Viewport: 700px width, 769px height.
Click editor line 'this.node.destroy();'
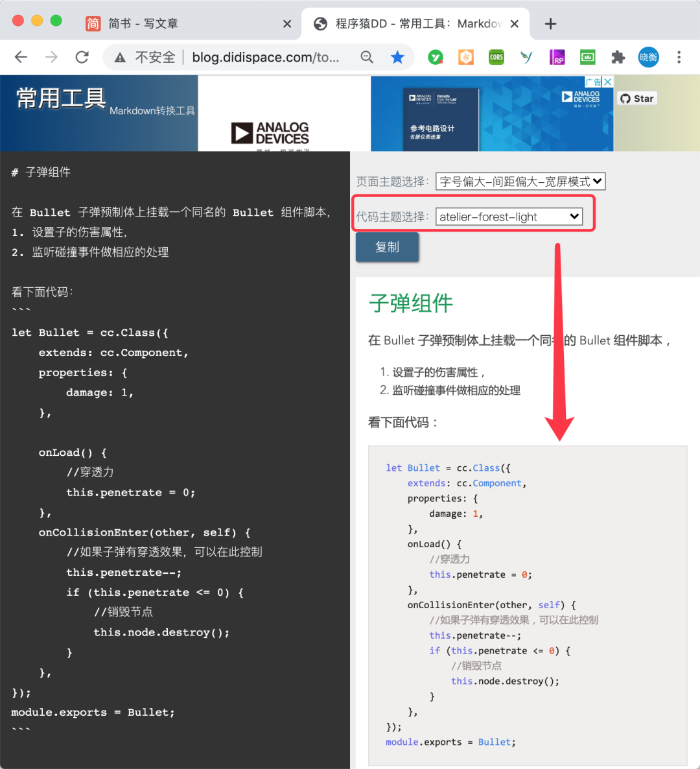[x=161, y=632]
